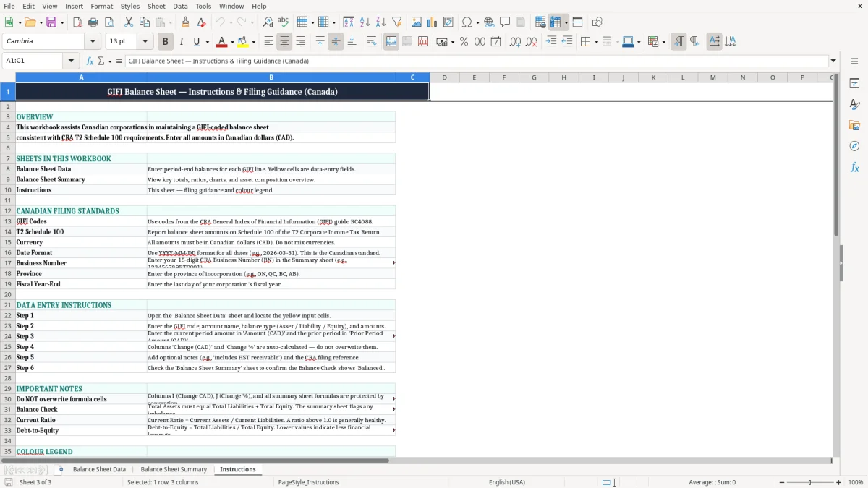Image resolution: width=868 pixels, height=488 pixels.
Task: Open the Sidebar Properties panel icon
Action: coord(854,84)
